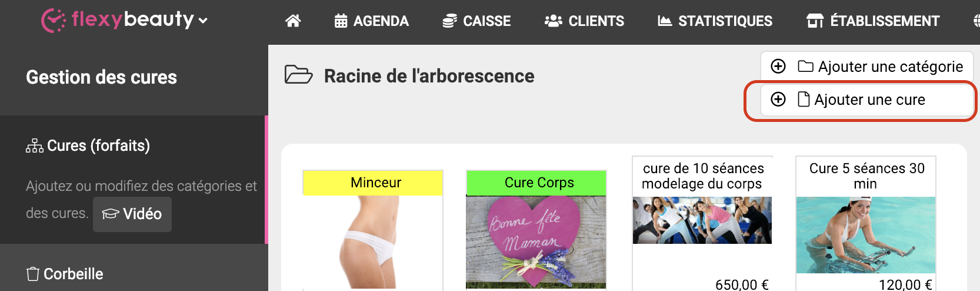Open the STATISTIQUES menu
Image resolution: width=980 pixels, height=291 pixels.
715,21
